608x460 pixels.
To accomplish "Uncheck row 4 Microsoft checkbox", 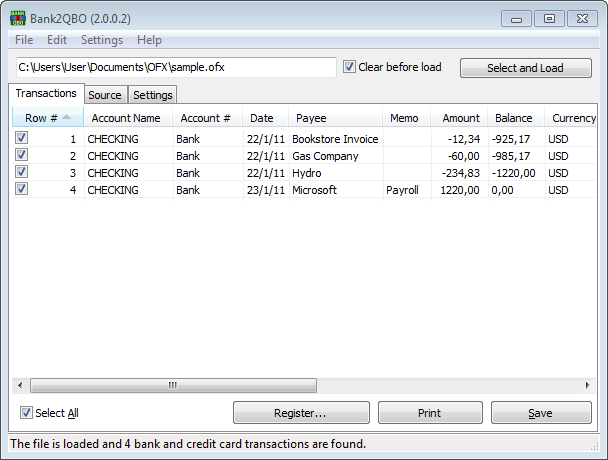I will pyautogui.click(x=21, y=189).
